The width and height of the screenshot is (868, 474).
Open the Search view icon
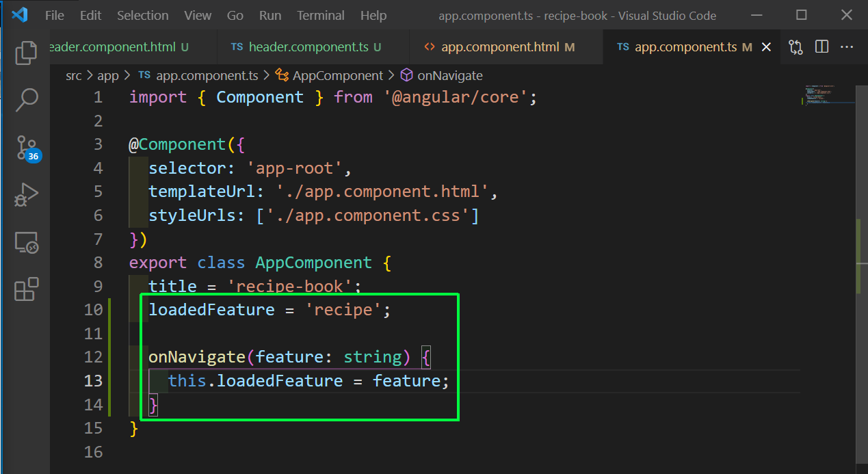pyautogui.click(x=25, y=99)
